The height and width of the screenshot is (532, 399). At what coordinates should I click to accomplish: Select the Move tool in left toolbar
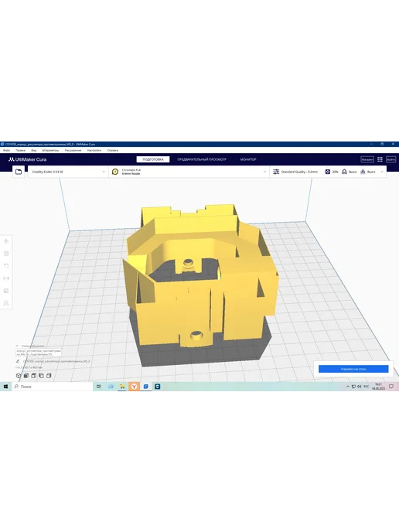pyautogui.click(x=6, y=241)
